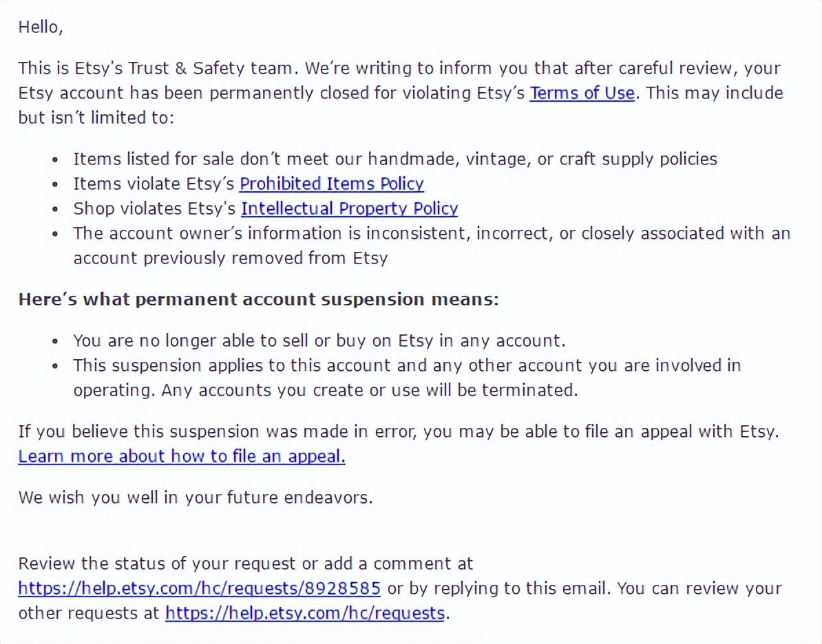Viewport: 822px width, 644px height.
Task: Visit the help.etsy.com/hc/requests link at the end
Action: [305, 613]
